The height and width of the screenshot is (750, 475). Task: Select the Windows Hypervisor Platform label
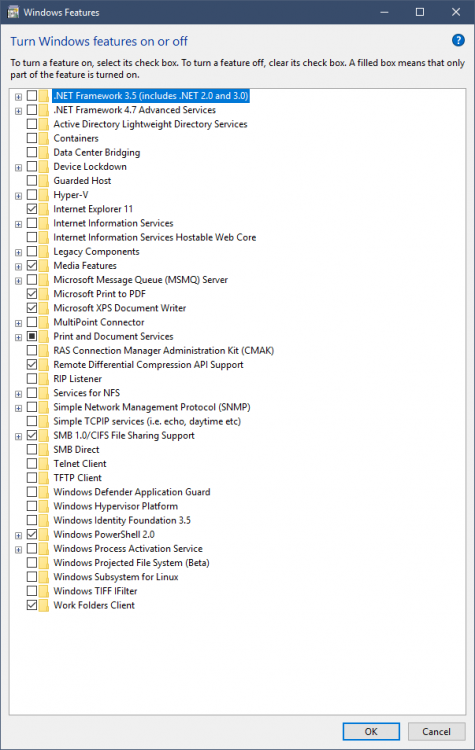(116, 506)
